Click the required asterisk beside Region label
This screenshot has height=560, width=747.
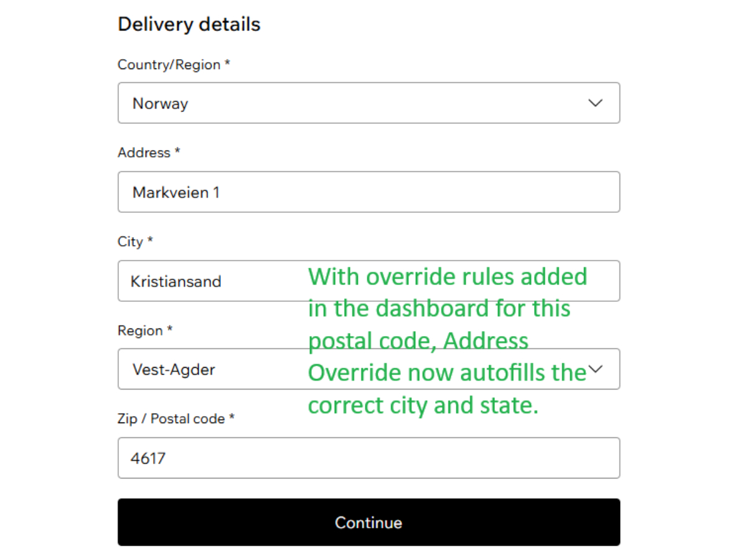169,329
